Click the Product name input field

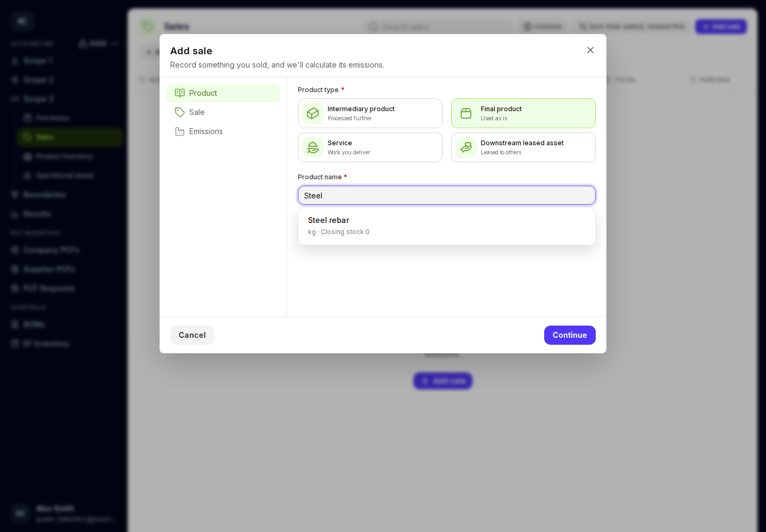coord(447,195)
